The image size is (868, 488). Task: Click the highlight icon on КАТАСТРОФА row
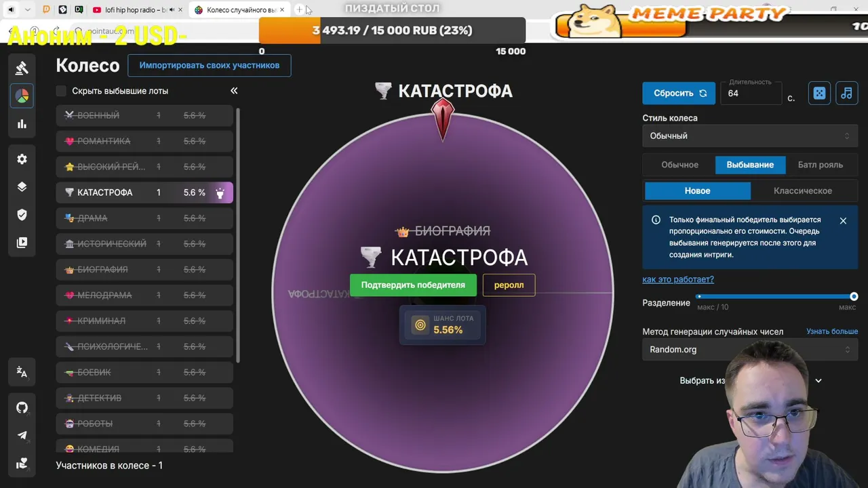click(x=220, y=192)
